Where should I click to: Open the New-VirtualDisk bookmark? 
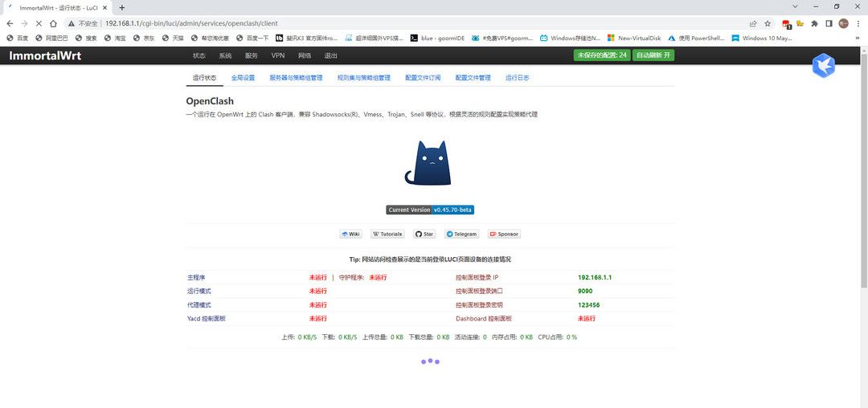634,38
